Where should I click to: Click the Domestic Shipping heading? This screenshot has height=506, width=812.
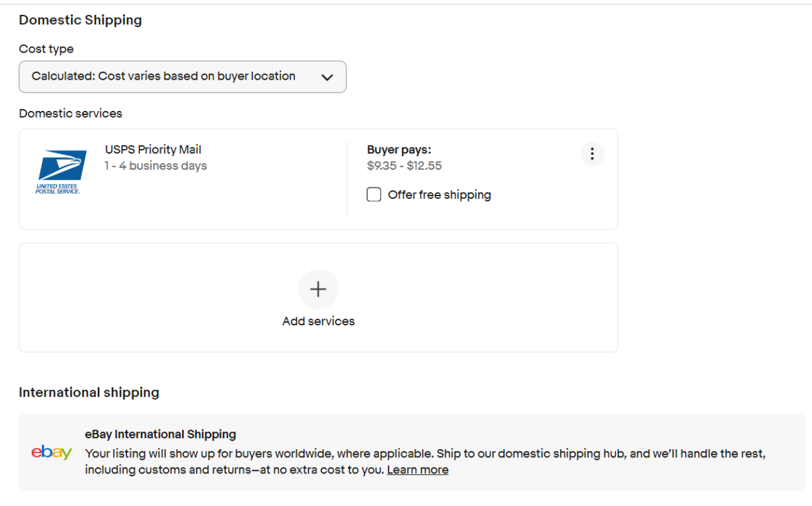click(x=81, y=20)
